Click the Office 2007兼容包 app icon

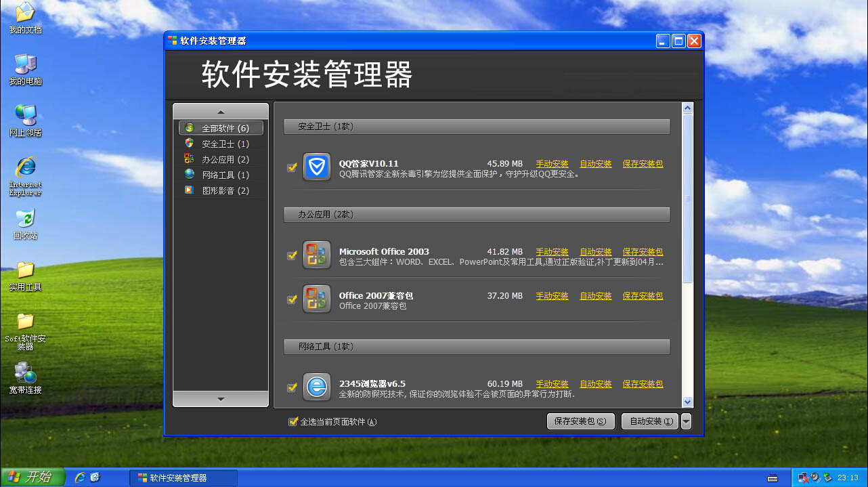tap(317, 299)
